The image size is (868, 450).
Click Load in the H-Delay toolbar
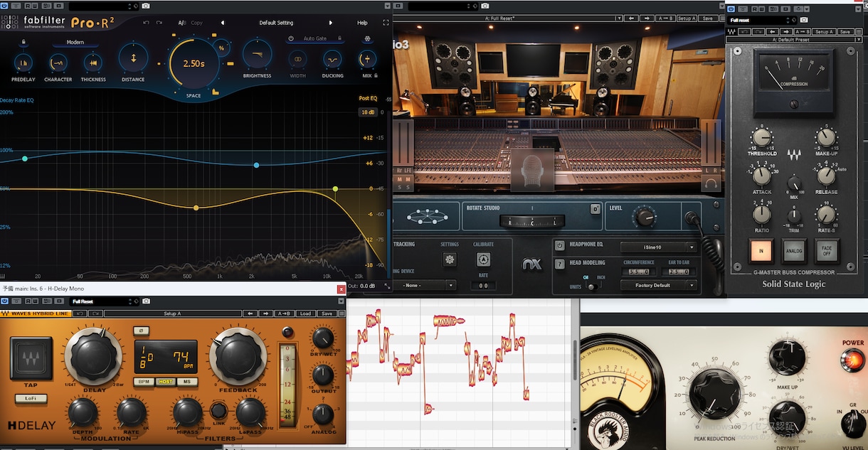305,313
